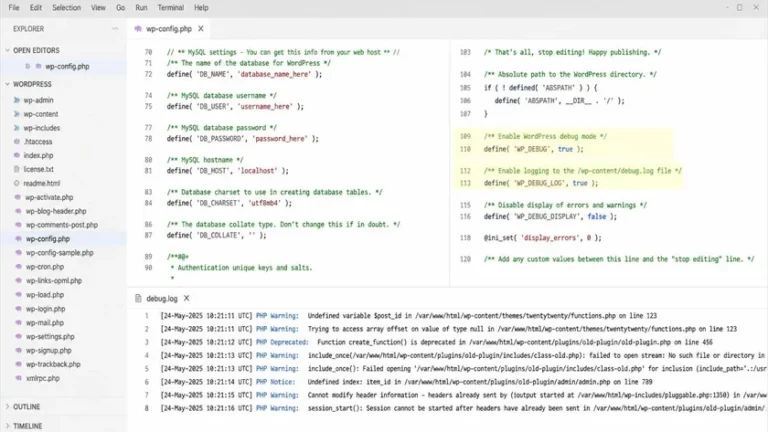Click the readme.html file icon
Screen dimensions: 768x432
tap(17, 183)
